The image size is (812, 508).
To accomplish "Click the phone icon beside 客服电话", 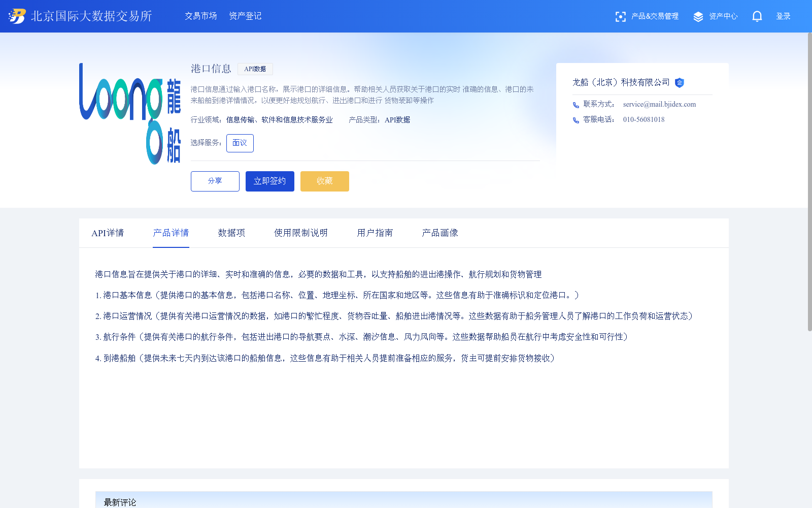I will (576, 120).
